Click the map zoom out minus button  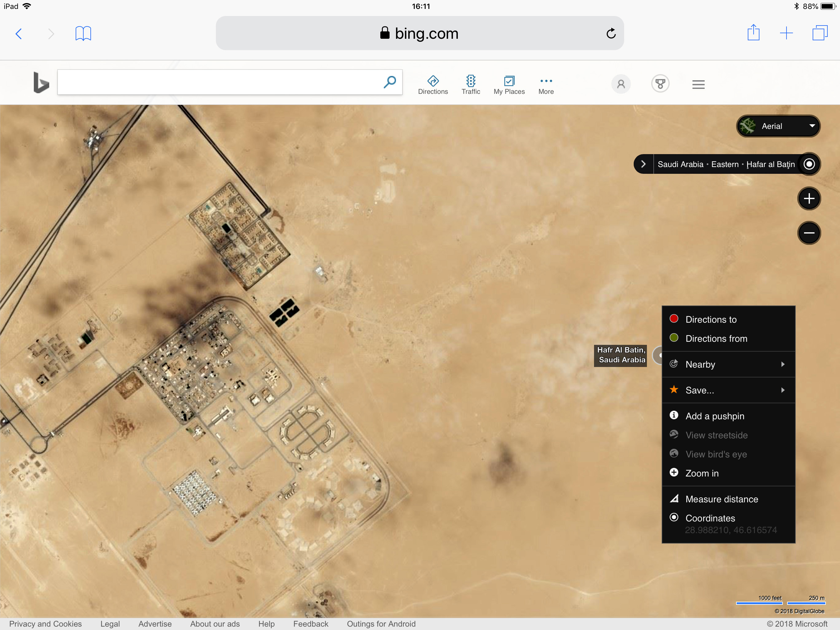click(808, 233)
